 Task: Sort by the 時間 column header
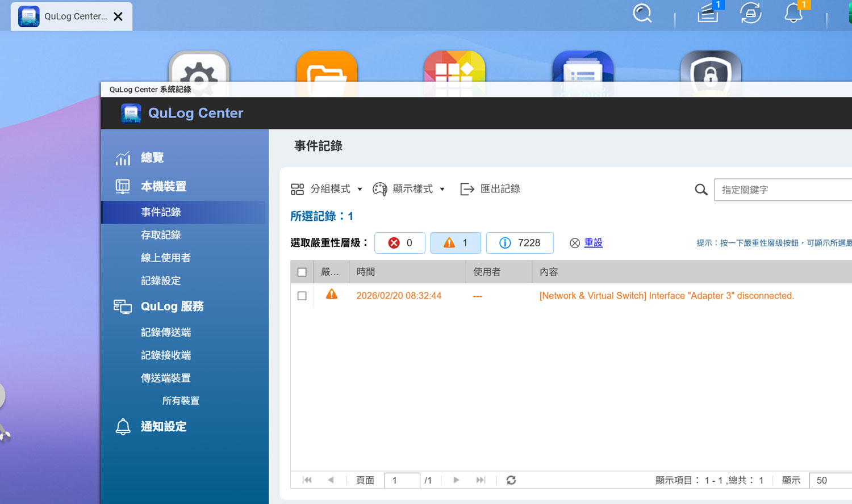408,272
